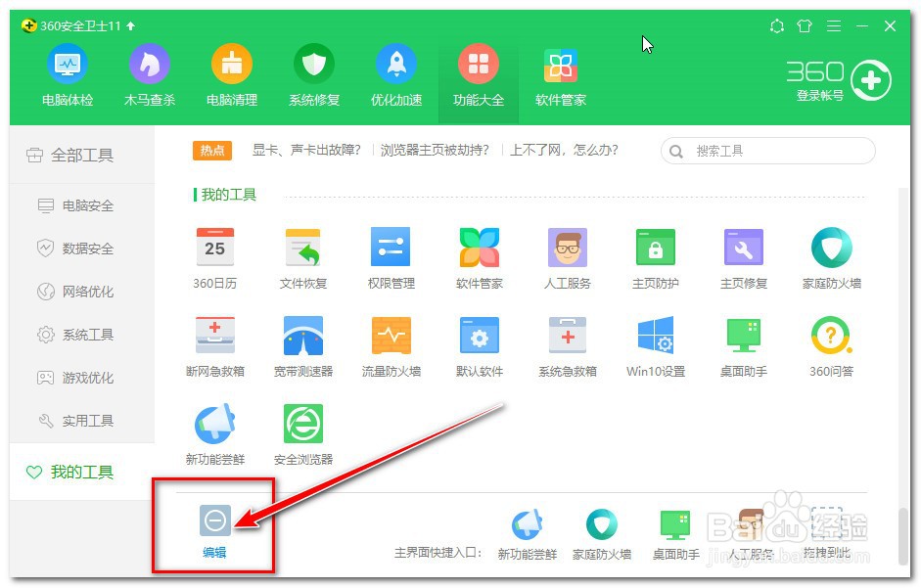This screenshot has width=921, height=588.
Task: Open 新功能尝鲜 in my tools grid
Action: pos(215,434)
